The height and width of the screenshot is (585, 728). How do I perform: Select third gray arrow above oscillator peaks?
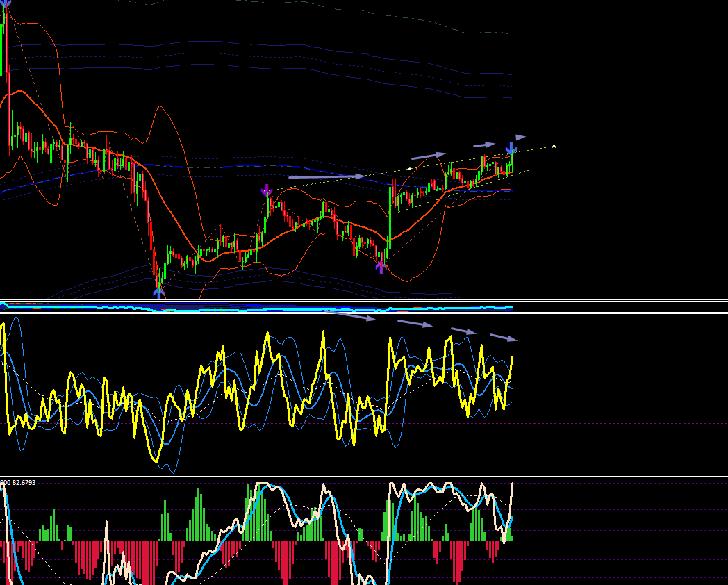464,331
